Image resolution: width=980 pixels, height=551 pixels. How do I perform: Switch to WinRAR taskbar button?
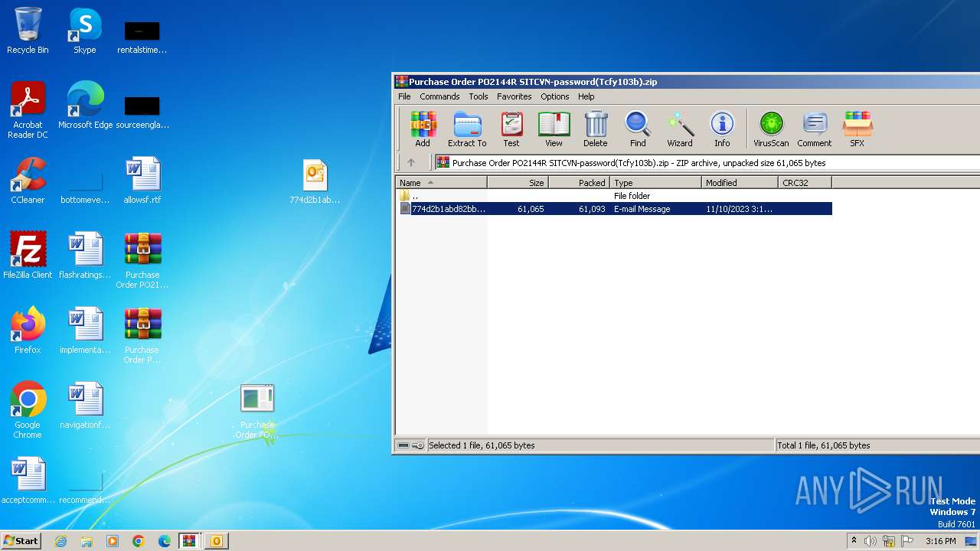[191, 541]
